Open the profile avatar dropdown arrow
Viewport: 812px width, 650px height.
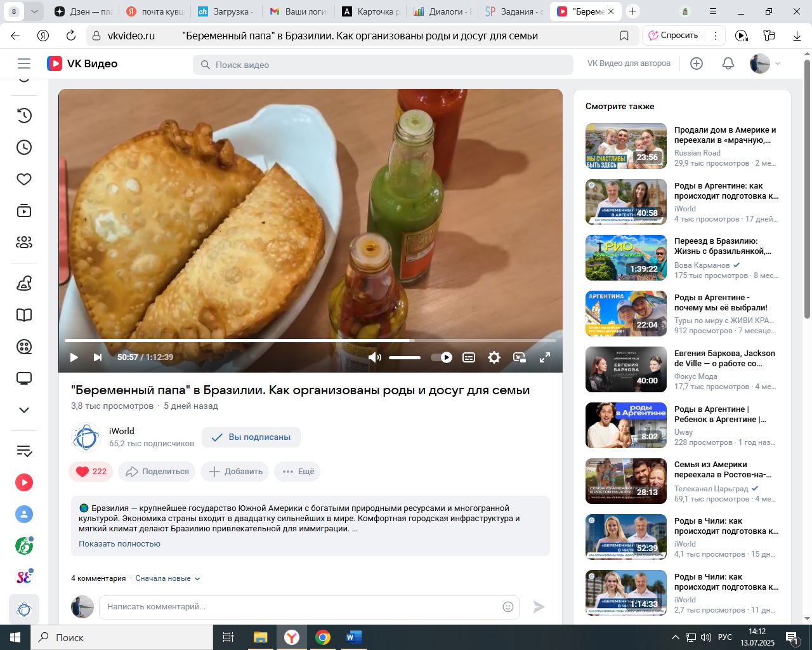pyautogui.click(x=778, y=63)
